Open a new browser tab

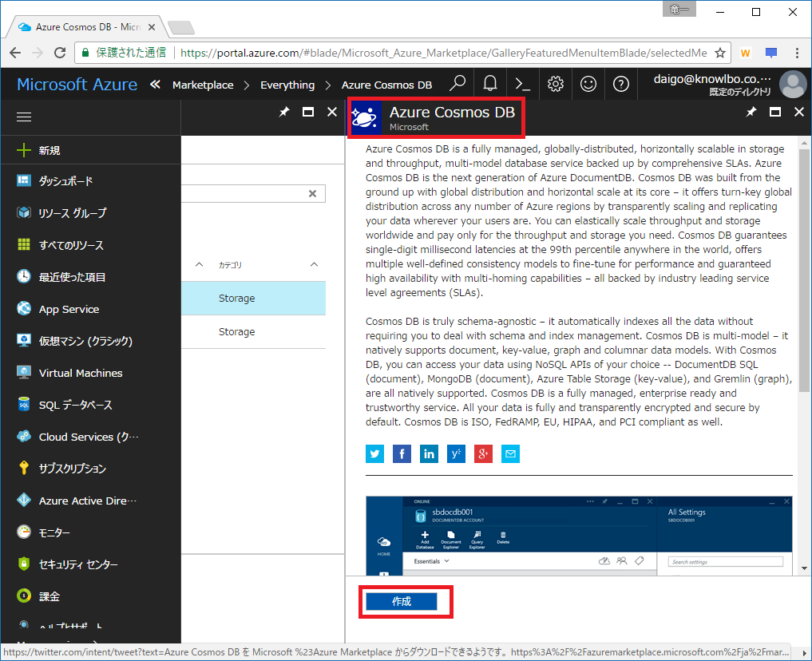point(181,27)
